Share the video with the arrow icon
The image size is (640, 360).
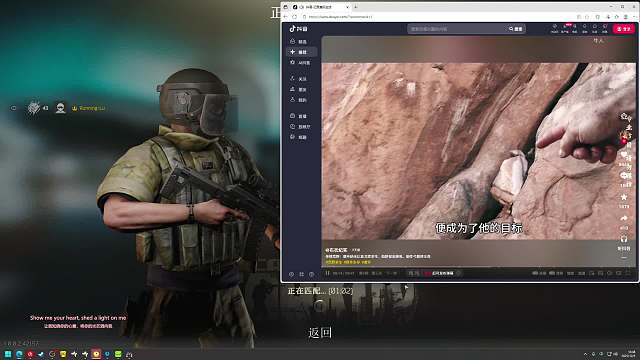624,218
